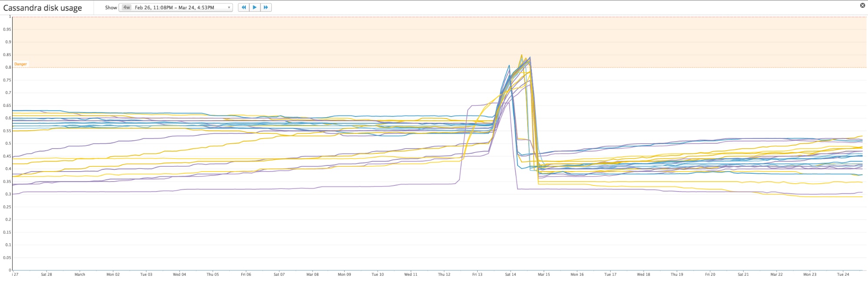Click the Mar 08 x-axis date label
Viewport: 868px width, 281px height.
(x=312, y=274)
